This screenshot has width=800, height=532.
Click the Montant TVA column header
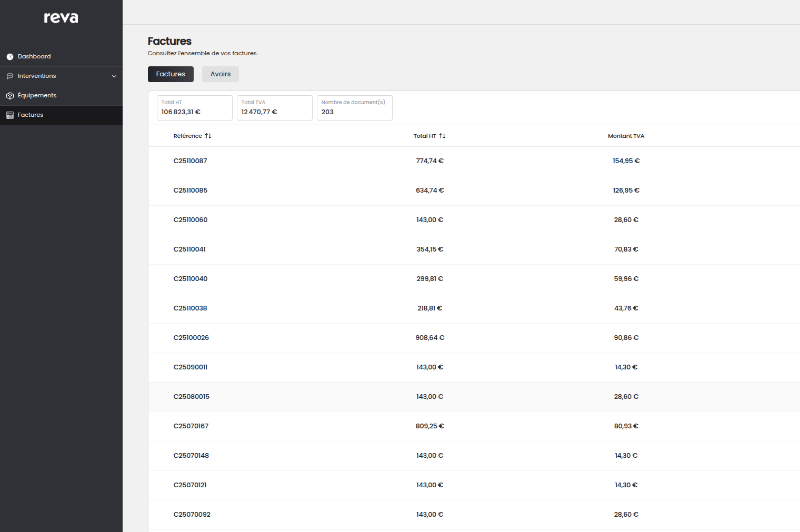click(x=626, y=136)
